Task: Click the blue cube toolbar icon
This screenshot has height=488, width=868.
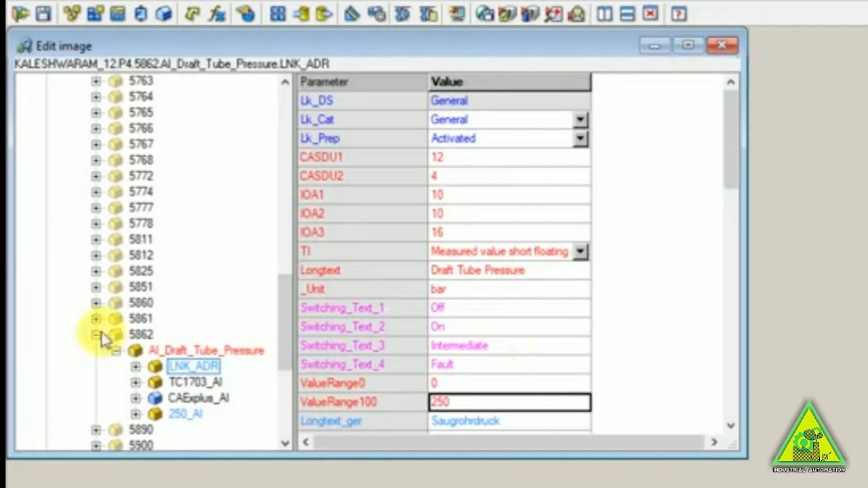Action: click(x=164, y=13)
